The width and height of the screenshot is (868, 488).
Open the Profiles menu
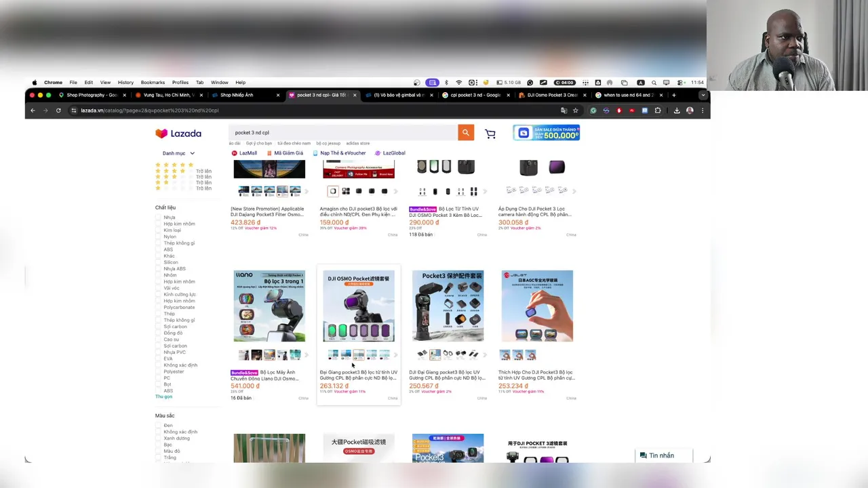[x=180, y=83]
